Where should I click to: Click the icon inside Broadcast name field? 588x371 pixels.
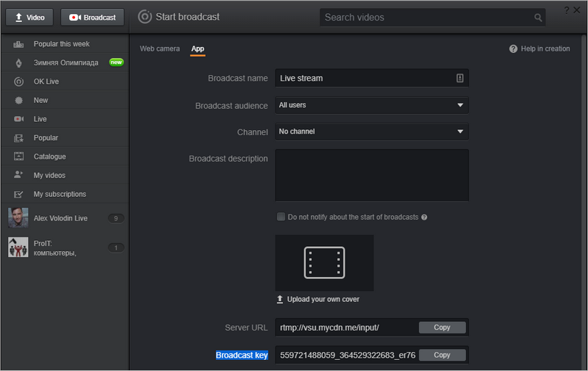click(x=459, y=78)
